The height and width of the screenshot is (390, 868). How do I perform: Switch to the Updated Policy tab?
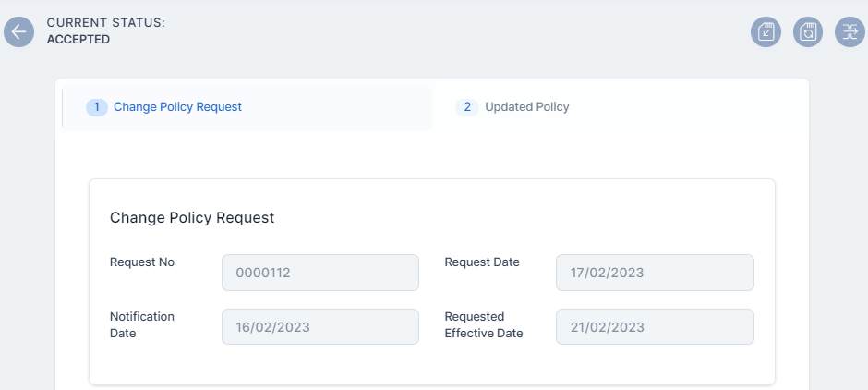(x=526, y=107)
